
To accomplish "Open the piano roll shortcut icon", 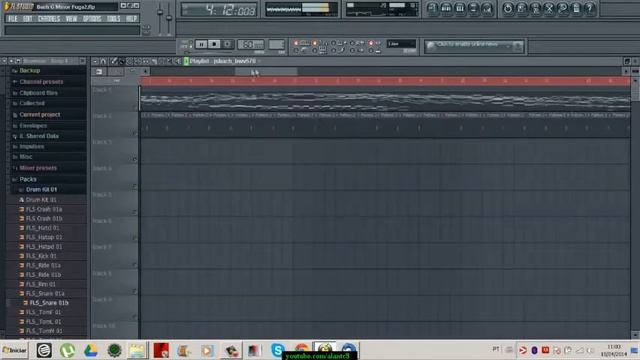I will [x=460, y=9].
